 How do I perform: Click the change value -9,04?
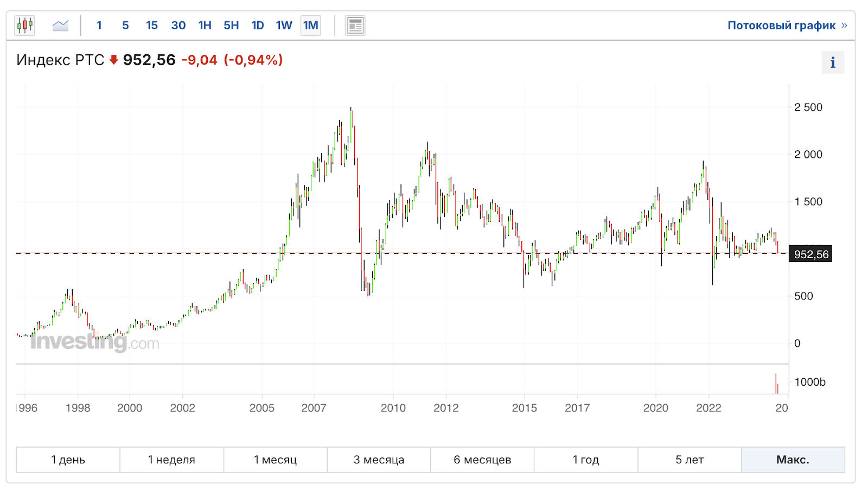(199, 60)
